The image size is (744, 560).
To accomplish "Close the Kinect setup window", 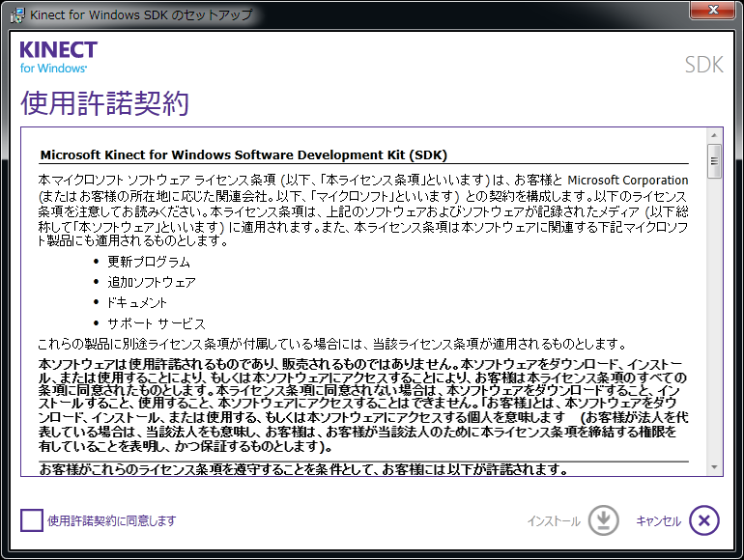I will (715, 11).
